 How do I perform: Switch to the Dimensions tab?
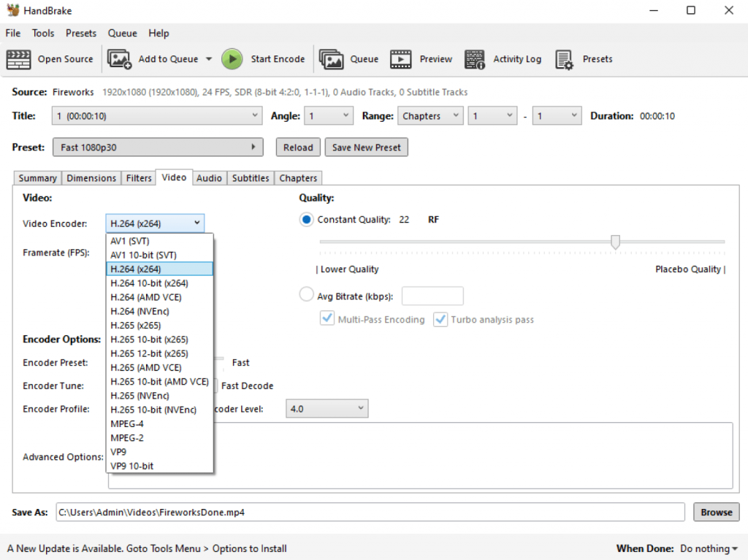point(91,178)
